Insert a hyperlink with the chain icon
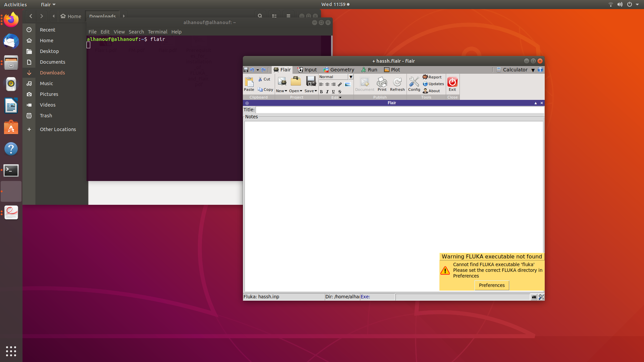The image size is (644, 362). [340, 84]
